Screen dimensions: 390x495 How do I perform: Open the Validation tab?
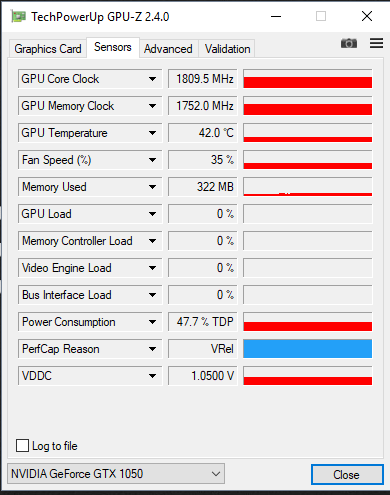(x=227, y=49)
